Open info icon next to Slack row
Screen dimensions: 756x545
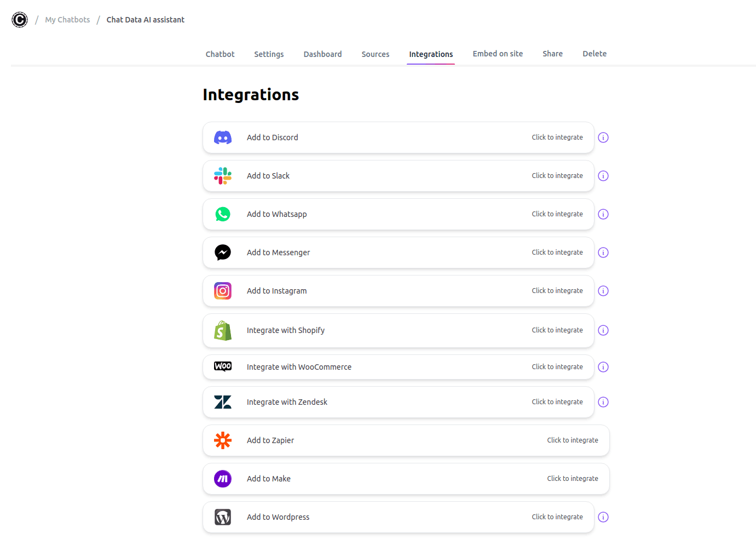pyautogui.click(x=603, y=176)
